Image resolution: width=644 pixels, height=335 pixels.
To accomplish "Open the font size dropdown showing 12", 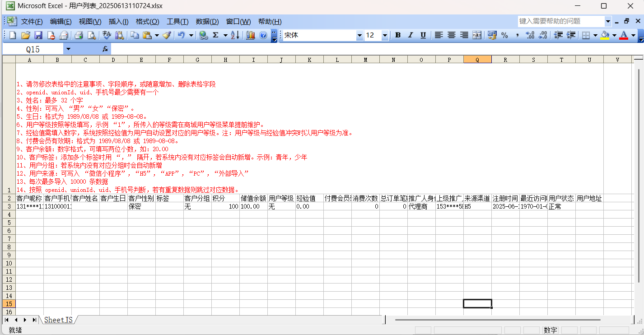I will click(x=385, y=35).
